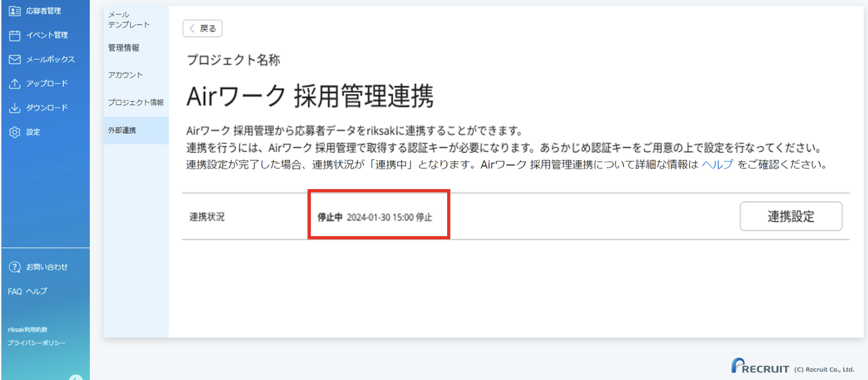Switch to アカウント settings item
868x380 pixels.
pos(125,75)
